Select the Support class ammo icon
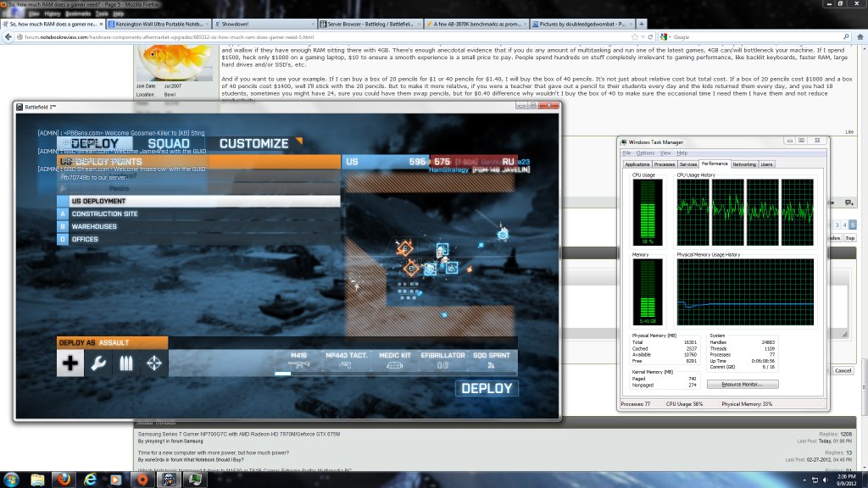Screen dimensions: 868x488 (x=126, y=363)
